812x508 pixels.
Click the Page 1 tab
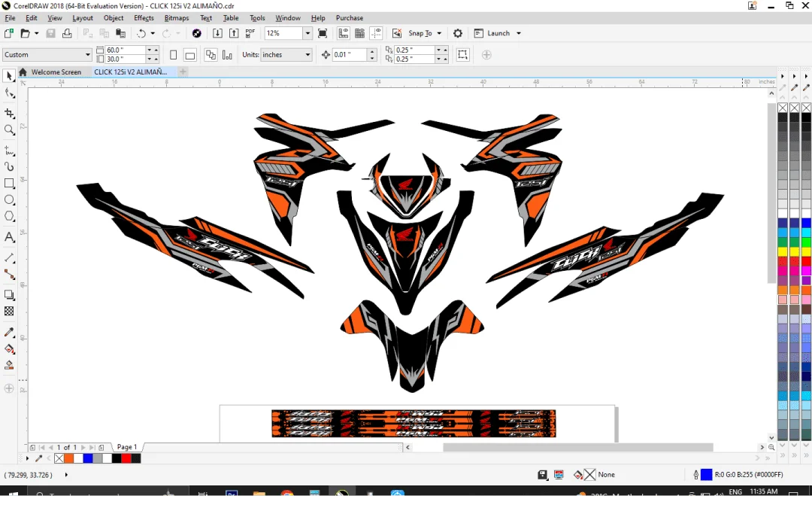click(x=127, y=447)
